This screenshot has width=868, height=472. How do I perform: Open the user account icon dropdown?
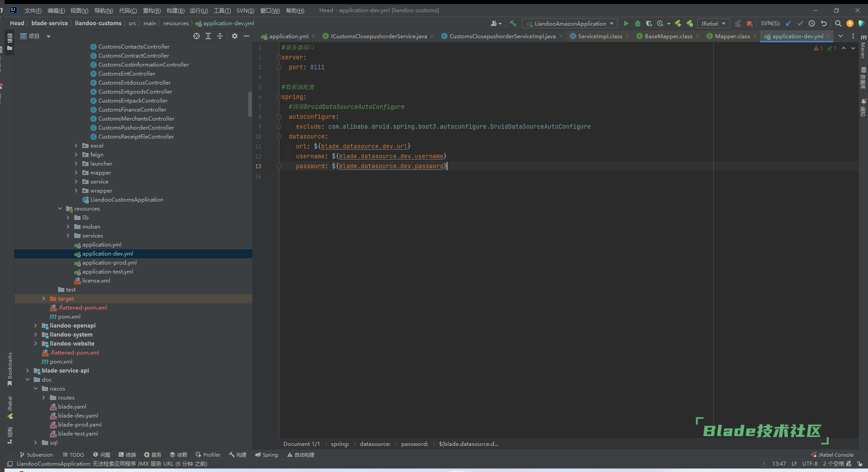pos(496,23)
